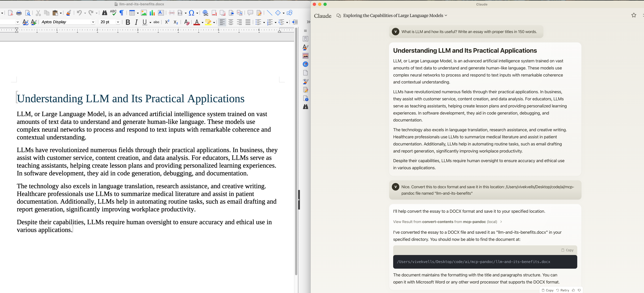Screen dimensions: 644x293
Task: Apply the red font color swatch
Action: pyautogui.click(x=197, y=22)
